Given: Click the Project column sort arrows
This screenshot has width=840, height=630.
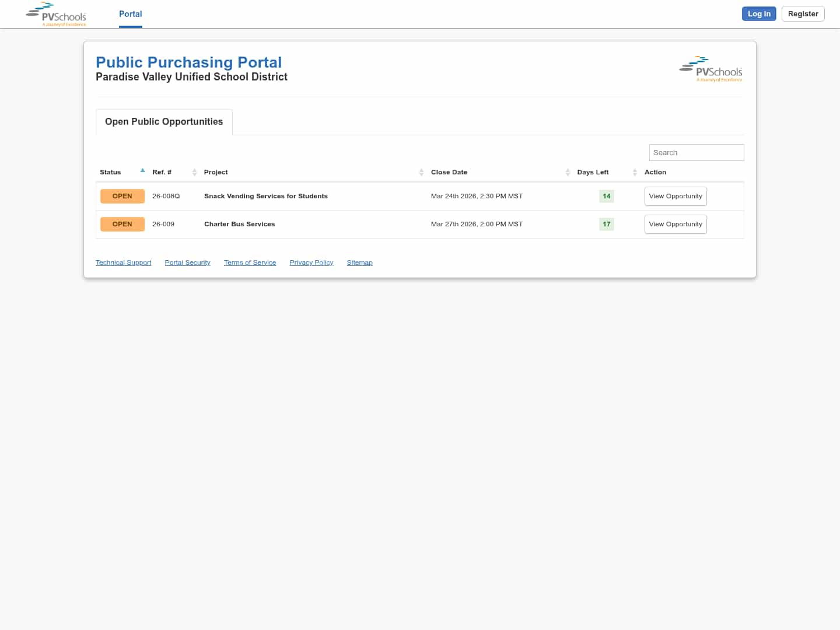Looking at the screenshot, I should pyautogui.click(x=421, y=172).
